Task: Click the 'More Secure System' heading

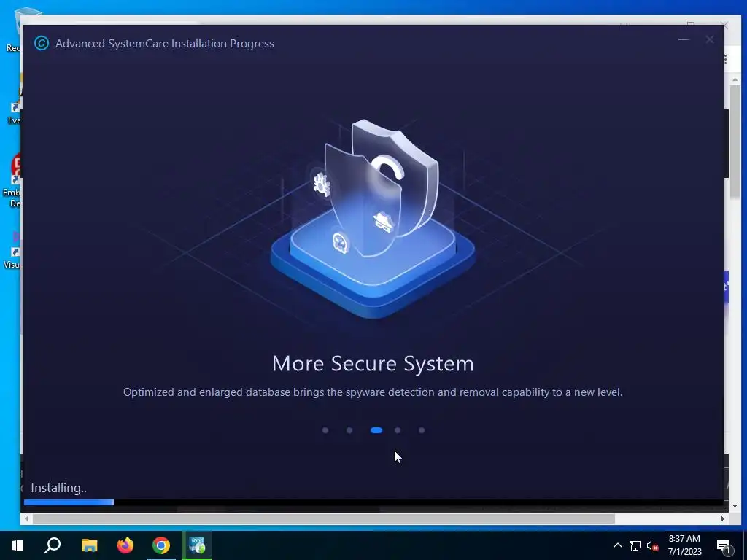Action: (x=373, y=364)
